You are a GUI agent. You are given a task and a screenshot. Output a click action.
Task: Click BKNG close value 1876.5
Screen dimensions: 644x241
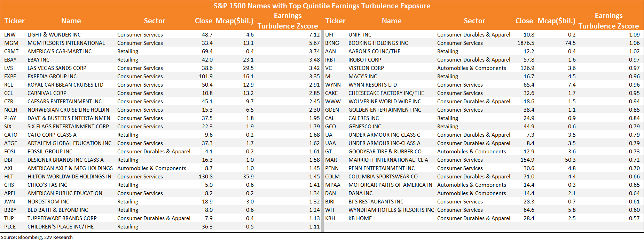tap(526, 43)
